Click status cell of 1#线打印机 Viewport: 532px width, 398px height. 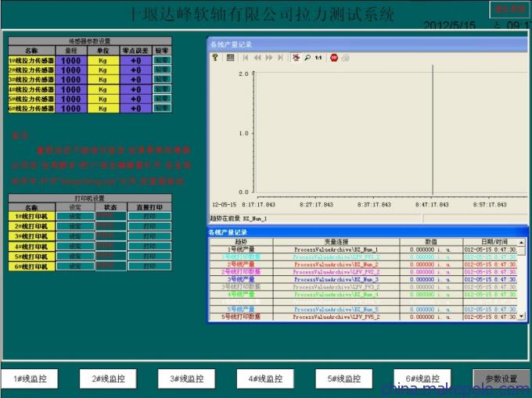click(111, 216)
